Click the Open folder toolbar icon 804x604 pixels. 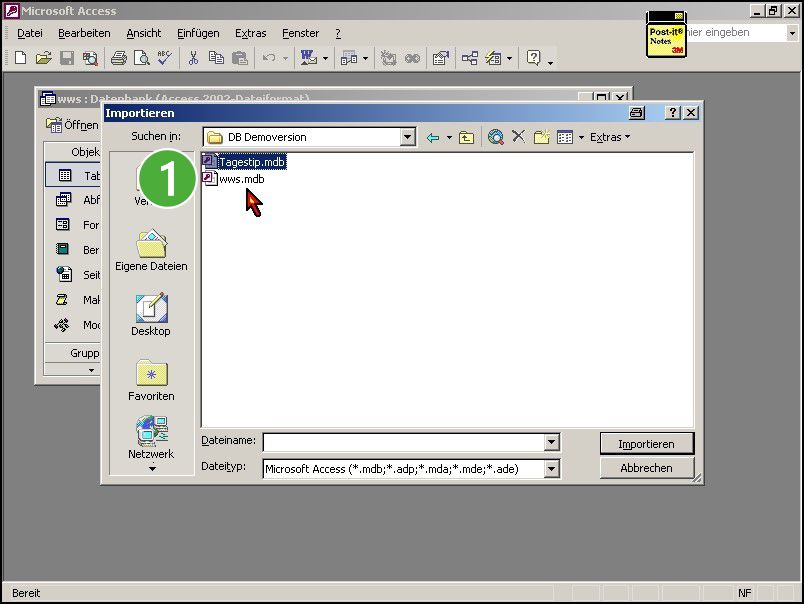44,58
